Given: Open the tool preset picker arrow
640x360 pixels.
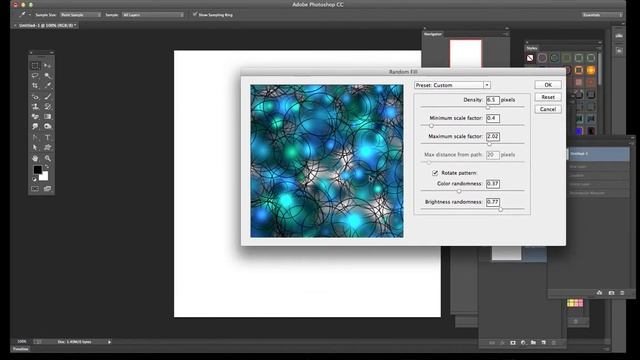Looking at the screenshot, I should pos(29,15).
